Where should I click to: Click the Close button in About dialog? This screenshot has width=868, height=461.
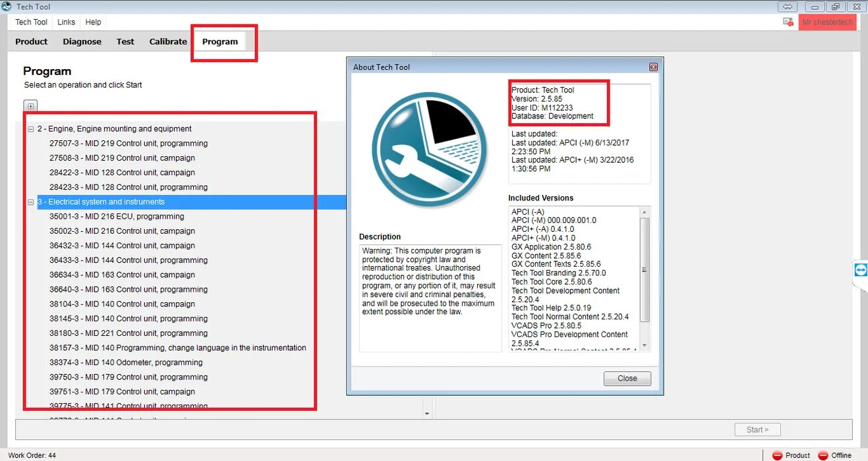tap(627, 379)
